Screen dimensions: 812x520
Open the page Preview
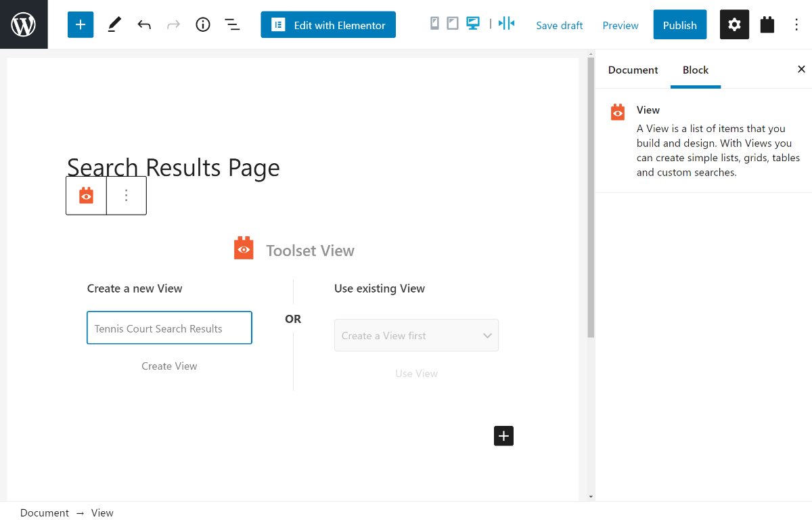click(x=621, y=25)
